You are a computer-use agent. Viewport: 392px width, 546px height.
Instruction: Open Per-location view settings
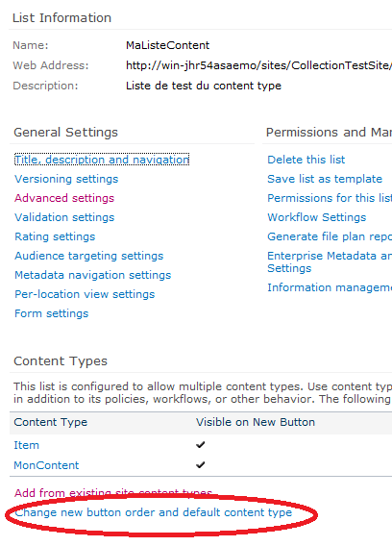tap(85, 294)
